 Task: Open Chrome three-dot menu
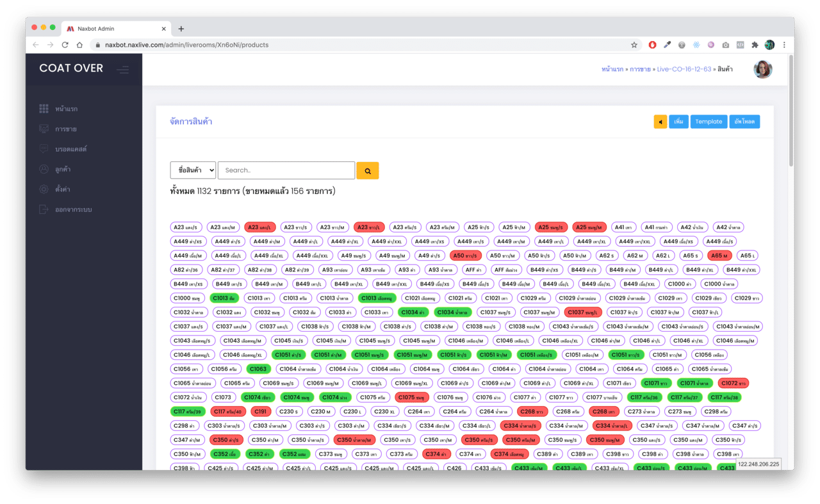tap(784, 45)
